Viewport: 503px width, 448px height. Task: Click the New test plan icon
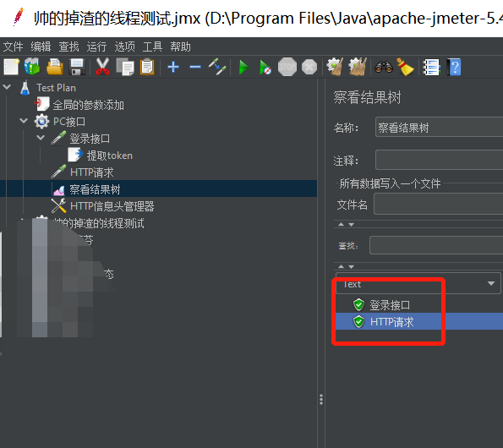click(12, 67)
